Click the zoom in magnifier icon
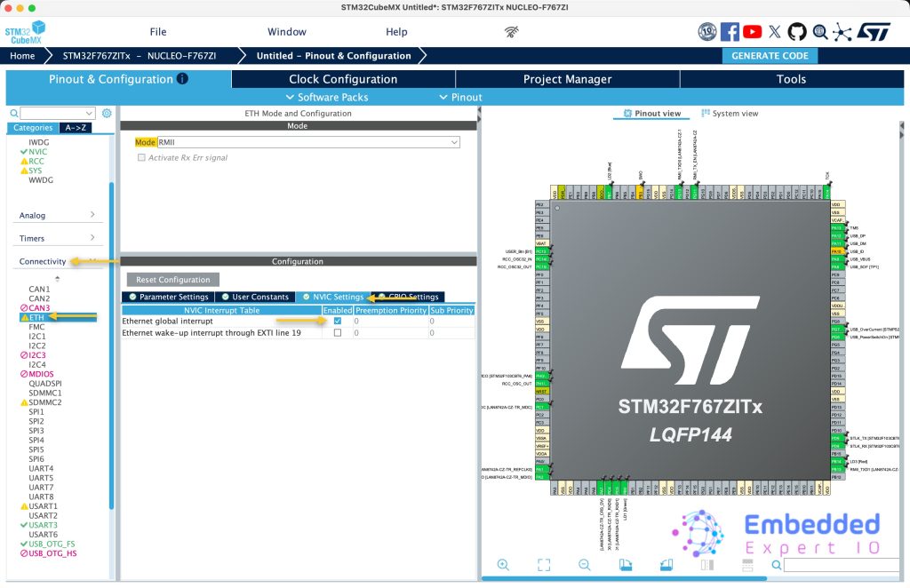The image size is (910, 588). [503, 565]
